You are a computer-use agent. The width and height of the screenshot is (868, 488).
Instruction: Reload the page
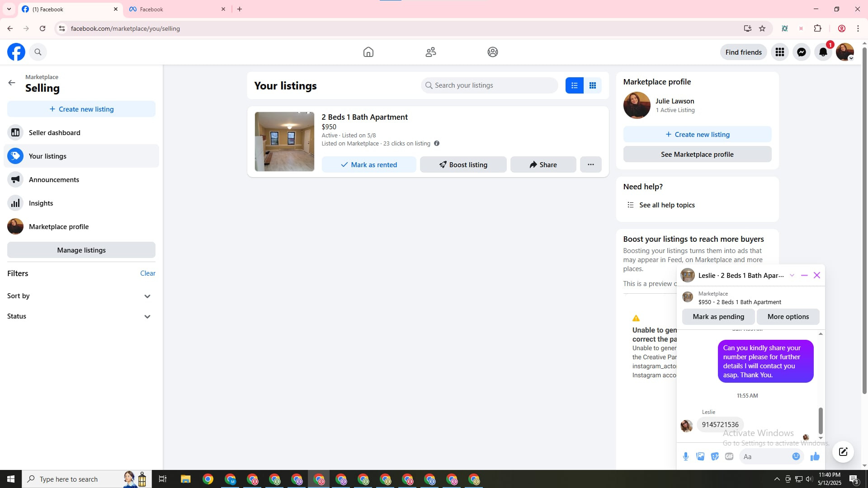click(42, 28)
